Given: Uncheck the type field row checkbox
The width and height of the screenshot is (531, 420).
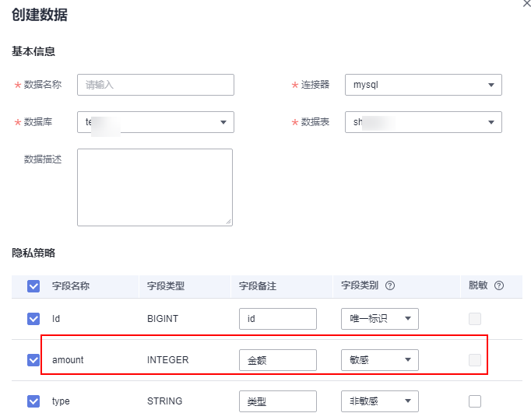Looking at the screenshot, I should 33,401.
